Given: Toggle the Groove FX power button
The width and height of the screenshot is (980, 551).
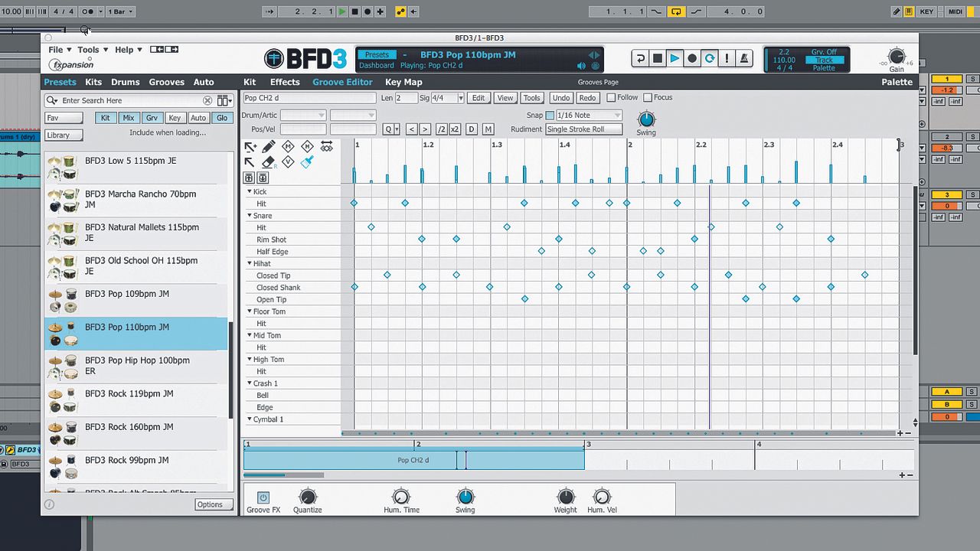Looking at the screenshot, I should click(263, 497).
